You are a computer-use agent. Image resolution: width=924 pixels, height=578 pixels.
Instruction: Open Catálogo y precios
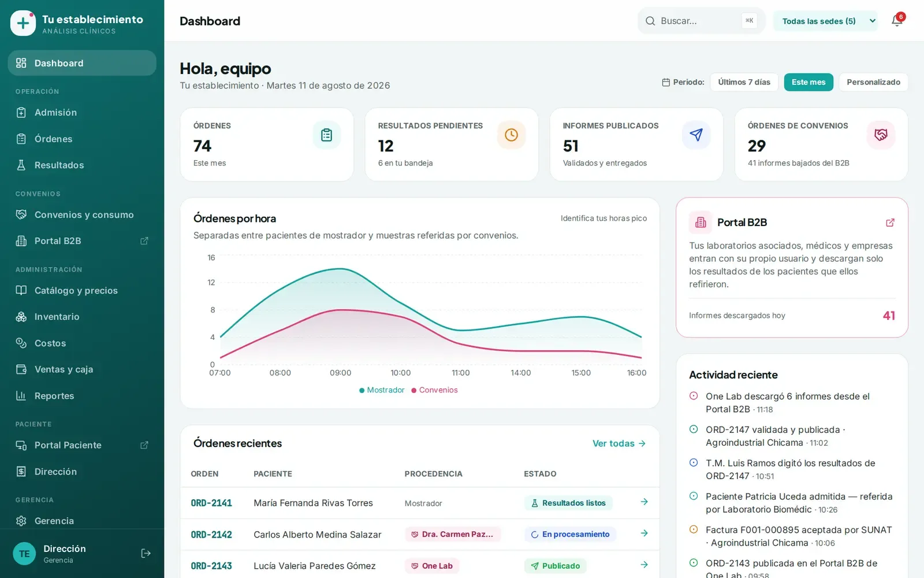[82, 290]
